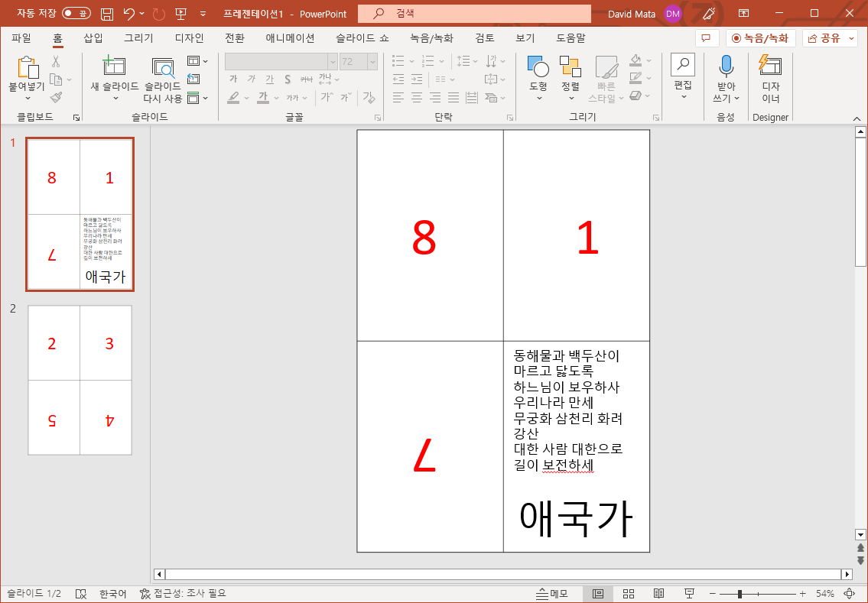Open the font size 72 dropdown

pos(372,61)
